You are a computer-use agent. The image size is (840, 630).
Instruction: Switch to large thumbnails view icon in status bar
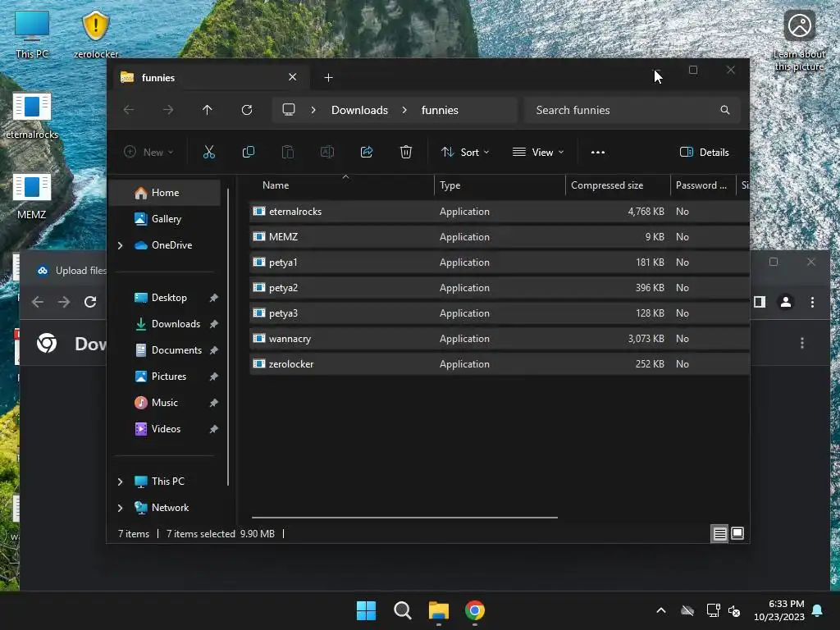[x=737, y=533]
